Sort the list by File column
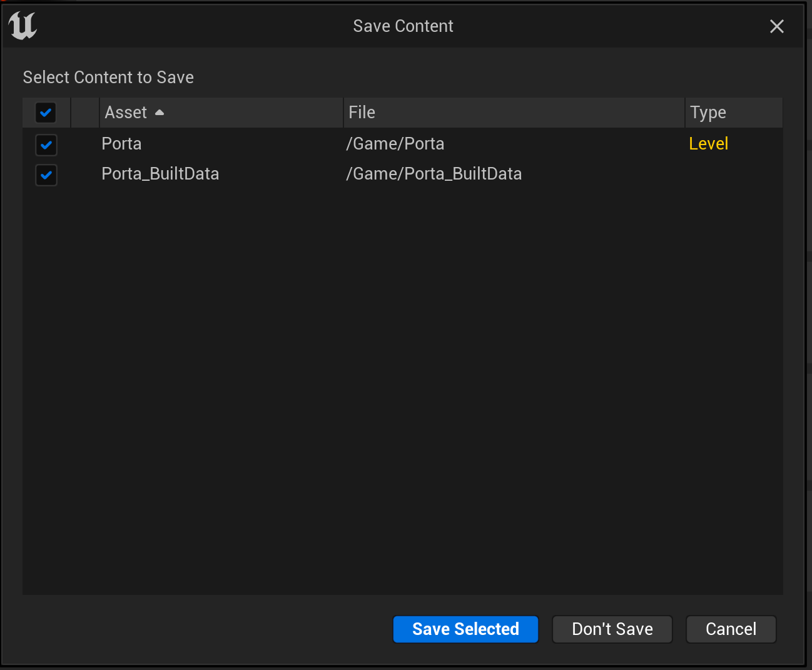Viewport: 812px width, 670px height. 362,113
